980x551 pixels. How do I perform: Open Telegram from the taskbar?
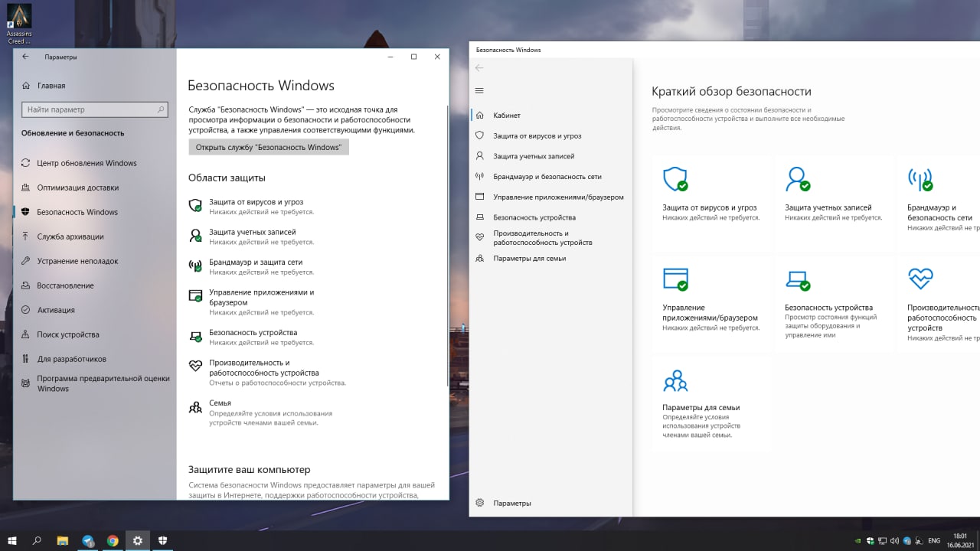tap(88, 540)
